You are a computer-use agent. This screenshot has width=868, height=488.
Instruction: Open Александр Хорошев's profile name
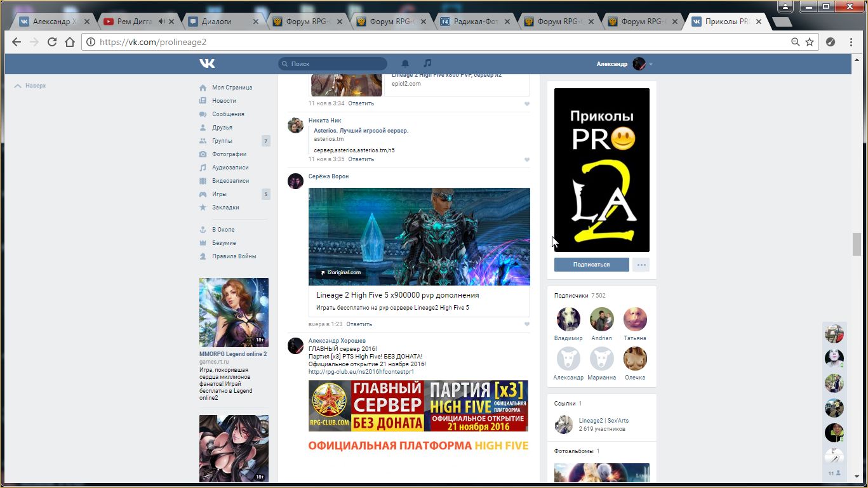click(337, 341)
